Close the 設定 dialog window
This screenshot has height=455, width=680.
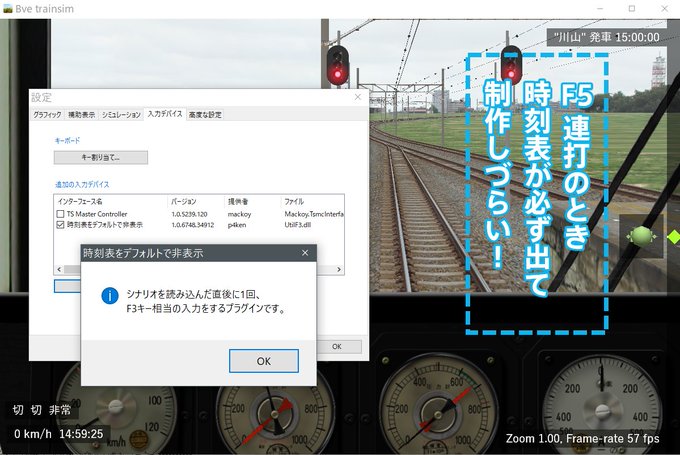point(358,97)
